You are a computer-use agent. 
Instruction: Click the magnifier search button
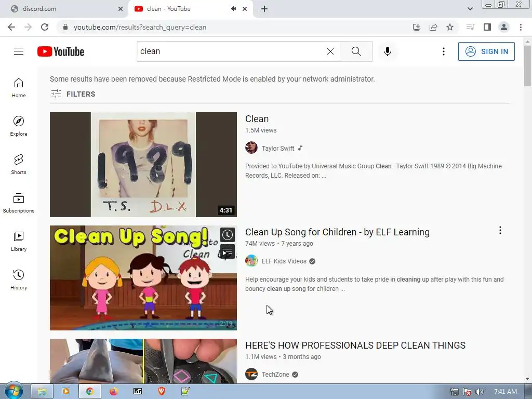[356, 51]
